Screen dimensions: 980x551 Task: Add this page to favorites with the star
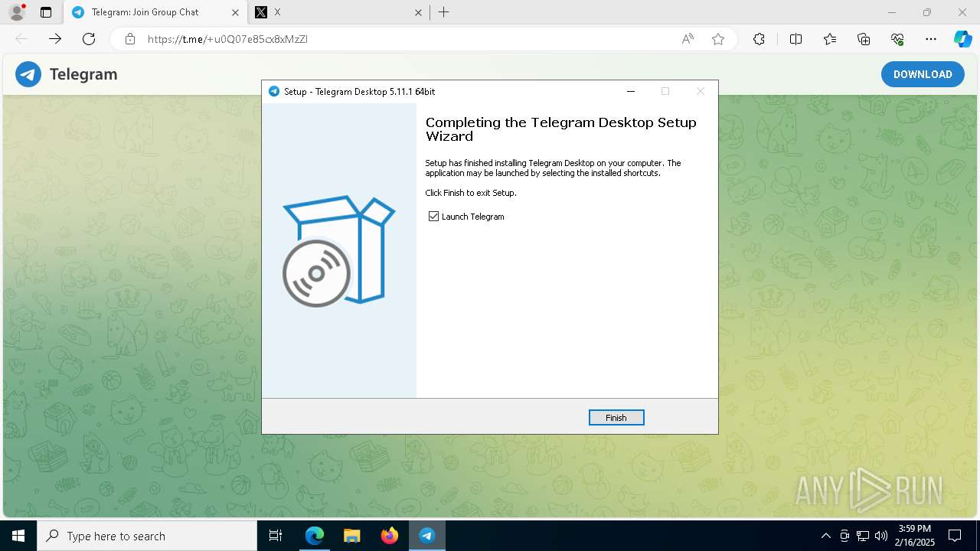click(718, 39)
